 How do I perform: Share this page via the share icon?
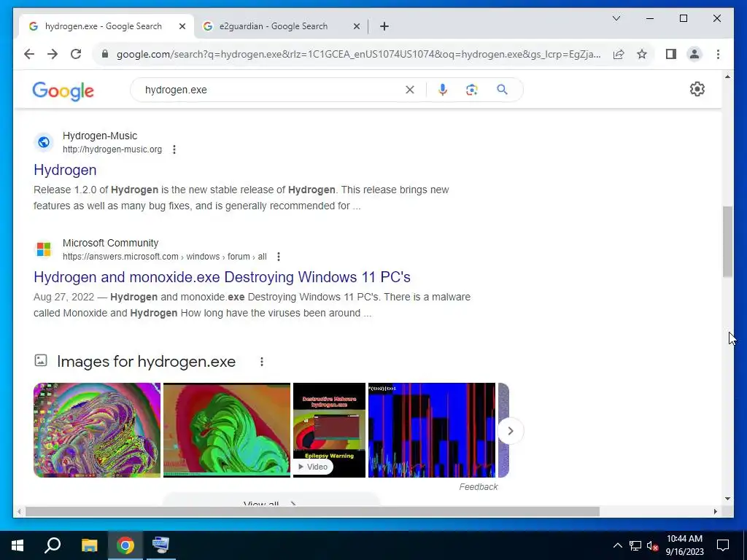[619, 54]
